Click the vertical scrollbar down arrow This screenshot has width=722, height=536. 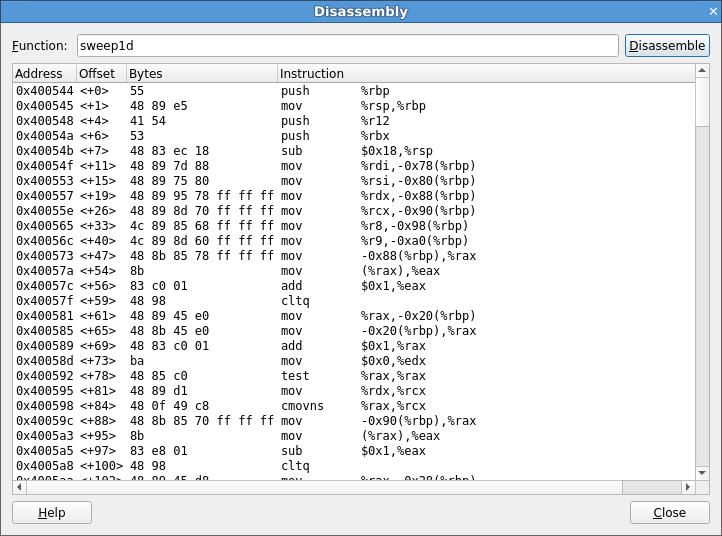(x=702, y=472)
